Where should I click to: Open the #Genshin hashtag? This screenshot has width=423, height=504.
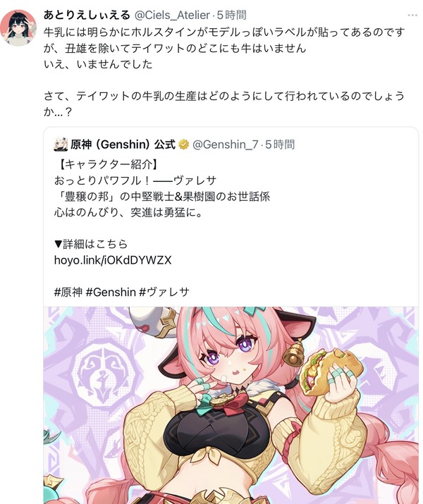point(111,292)
